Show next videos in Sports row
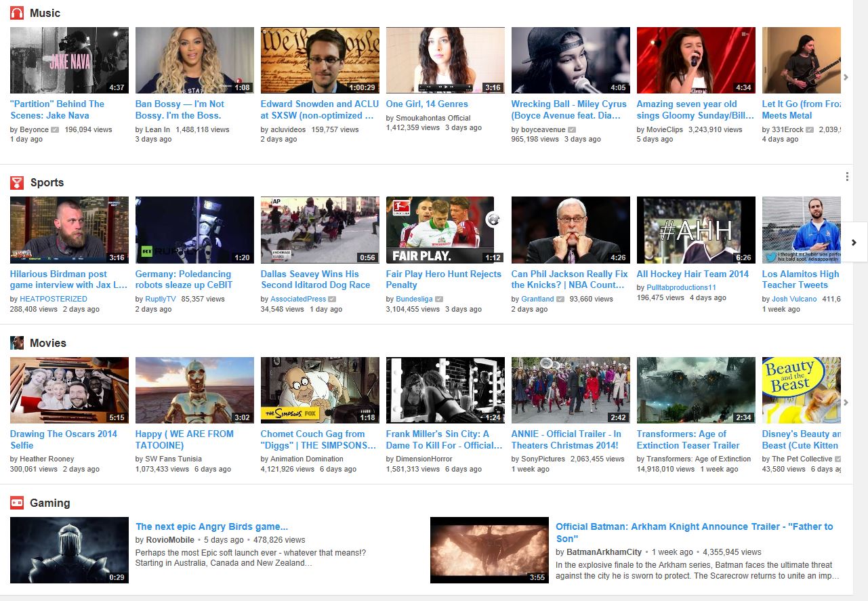Image resolution: width=868 pixels, height=601 pixels. (x=854, y=242)
